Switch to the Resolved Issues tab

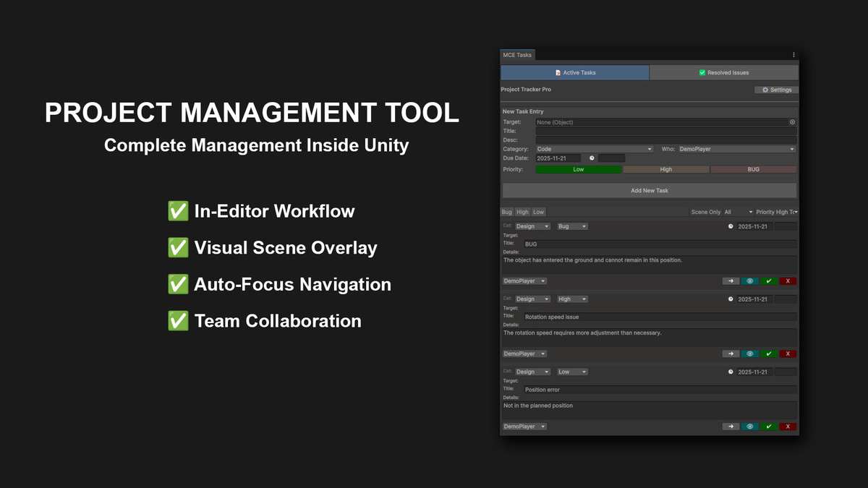coord(723,72)
